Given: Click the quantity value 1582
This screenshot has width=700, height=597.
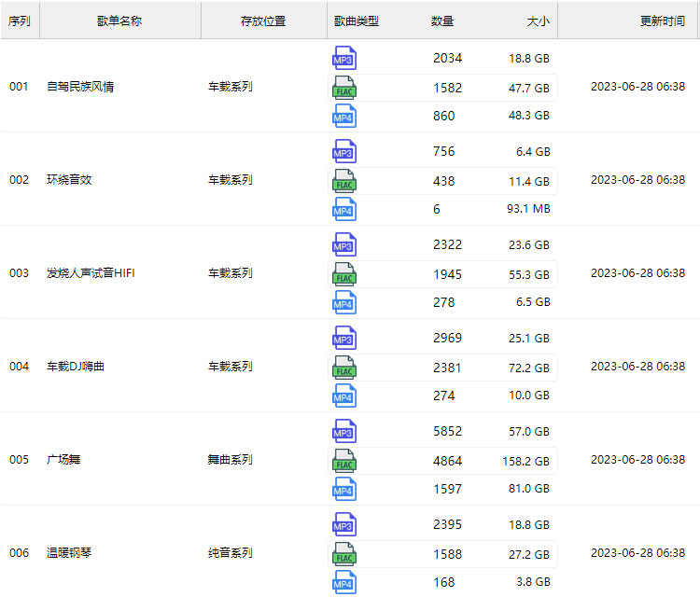Looking at the screenshot, I should tap(448, 89).
